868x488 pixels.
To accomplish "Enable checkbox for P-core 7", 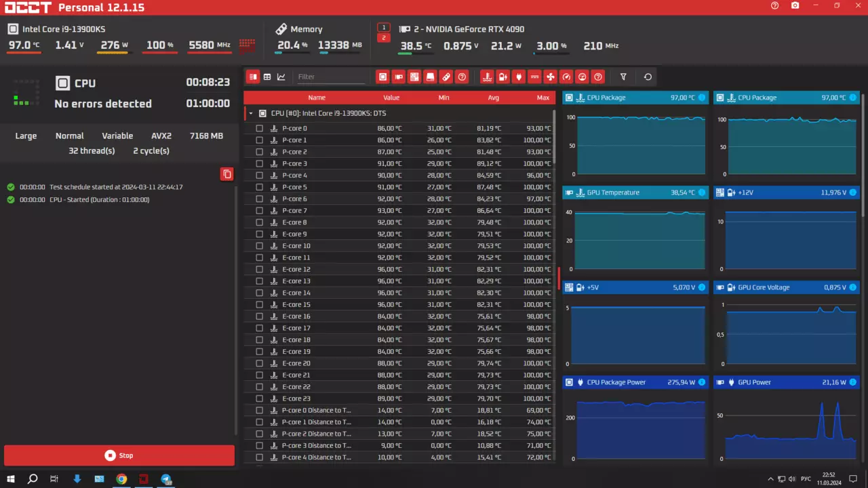I will click(259, 211).
